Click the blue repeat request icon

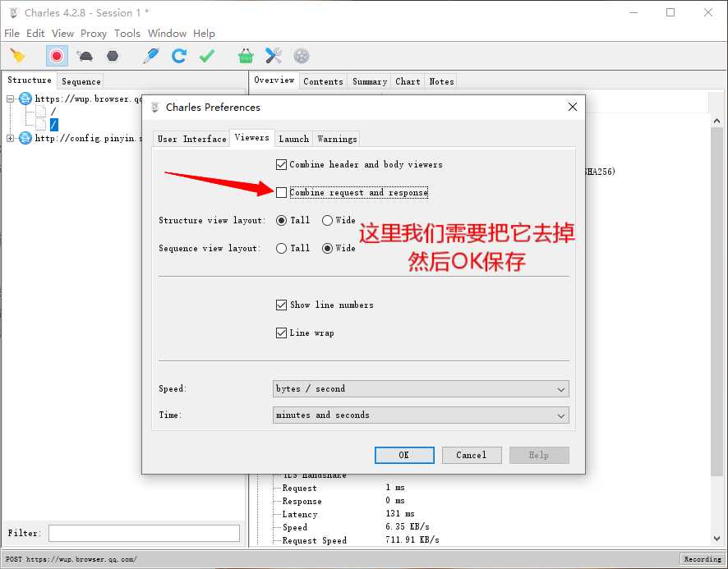coord(179,56)
